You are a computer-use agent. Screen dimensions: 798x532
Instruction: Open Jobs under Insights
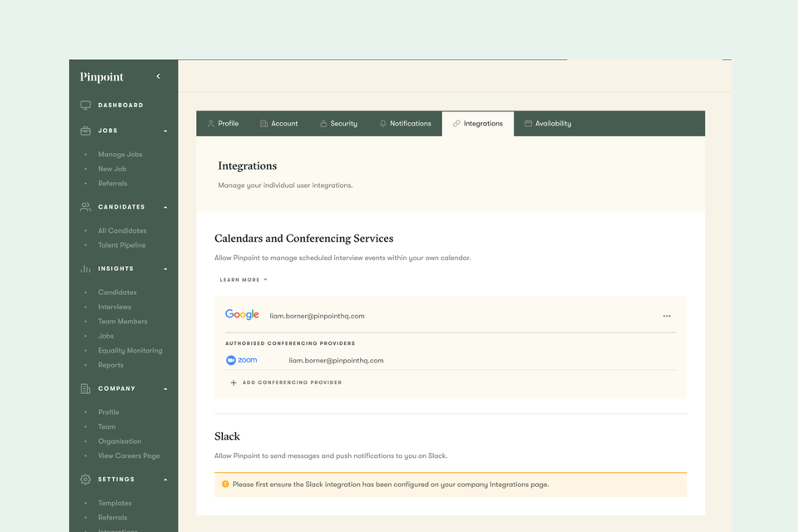click(x=106, y=336)
